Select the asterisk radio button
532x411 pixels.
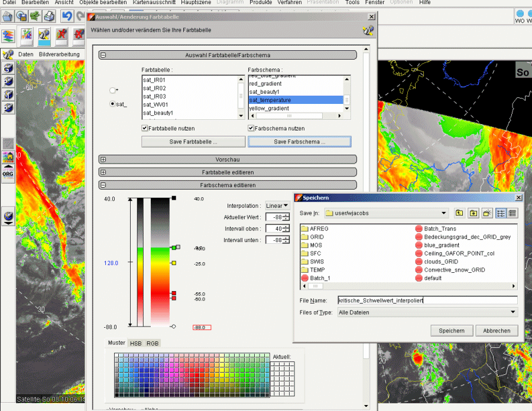click(x=112, y=90)
